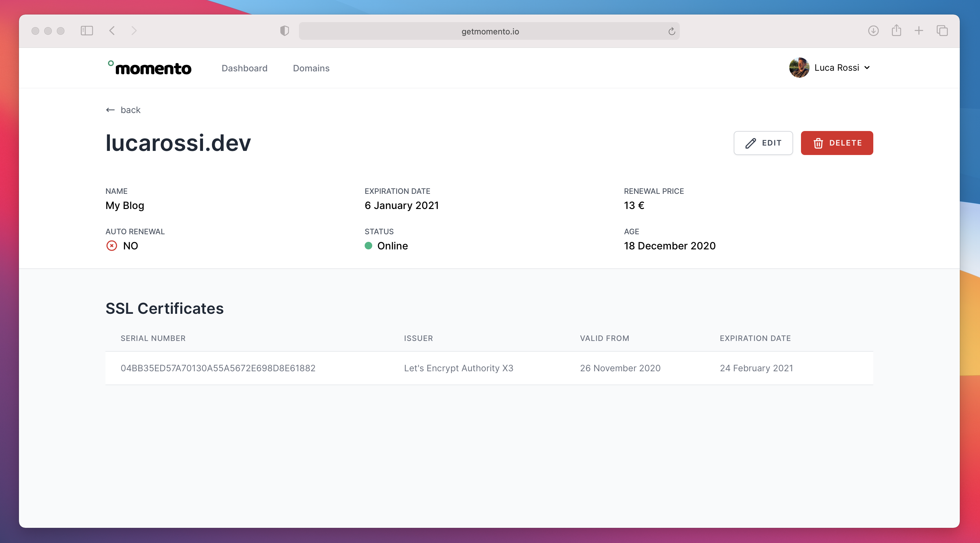Viewport: 980px width, 543px height.
Task: Open the downloads icon in toolbar
Action: coord(873,31)
